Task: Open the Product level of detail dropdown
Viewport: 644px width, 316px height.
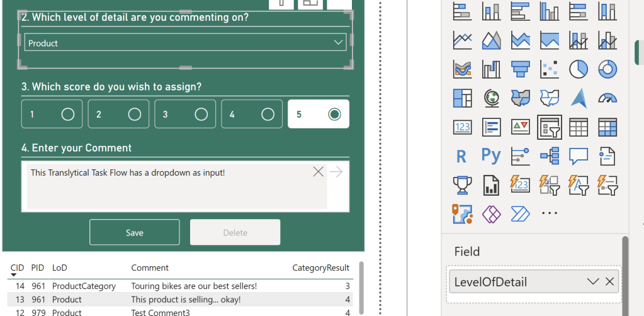Action: [x=185, y=43]
